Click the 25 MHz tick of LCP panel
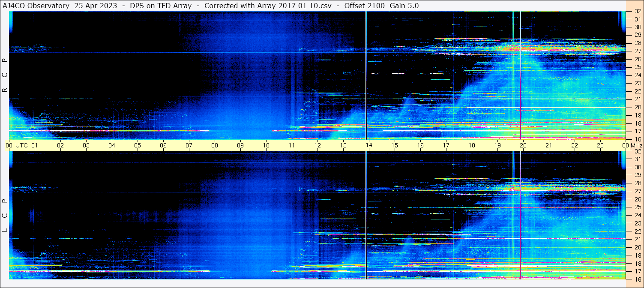644x288 pixels. pos(638,207)
